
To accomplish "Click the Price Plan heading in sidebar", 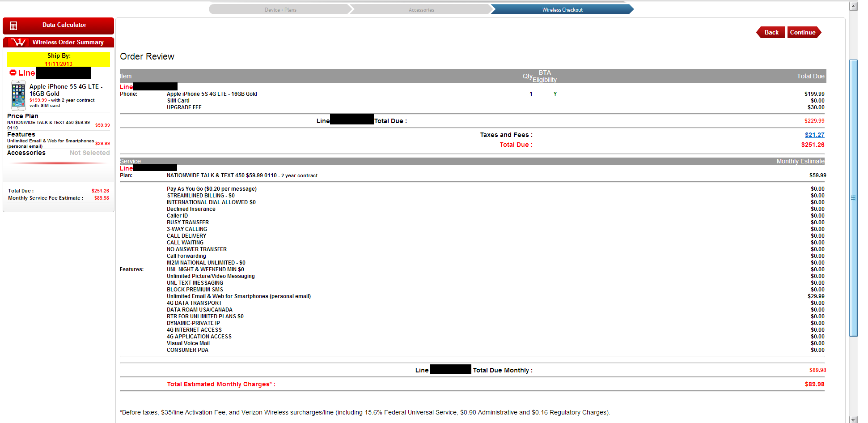I will point(23,116).
